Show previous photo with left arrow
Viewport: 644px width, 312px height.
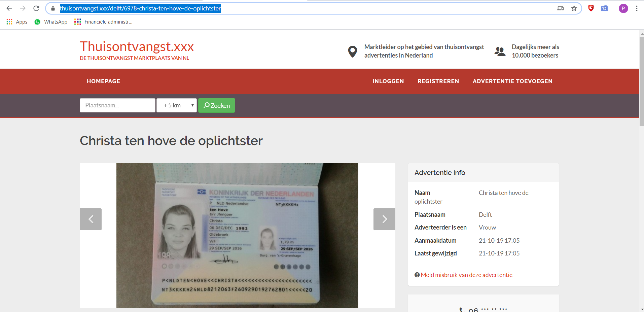pos(91,219)
